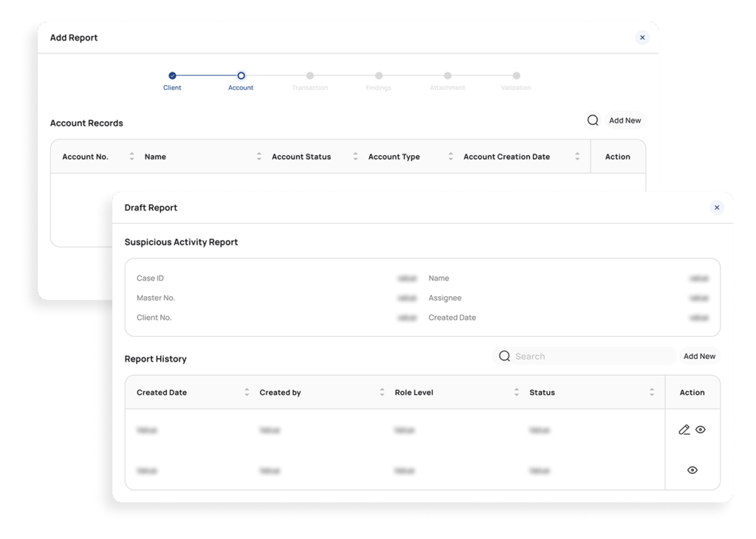Click the pencil edit icon in Report History
Viewport: 756px width, 539px height.
point(684,430)
